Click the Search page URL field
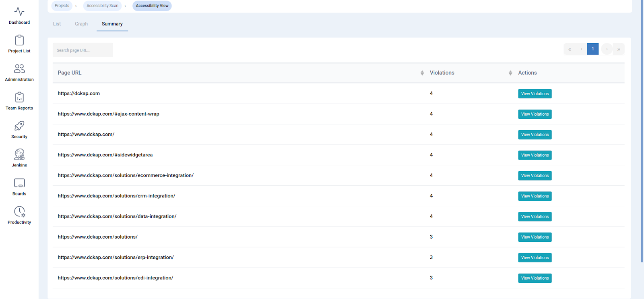 [x=83, y=50]
